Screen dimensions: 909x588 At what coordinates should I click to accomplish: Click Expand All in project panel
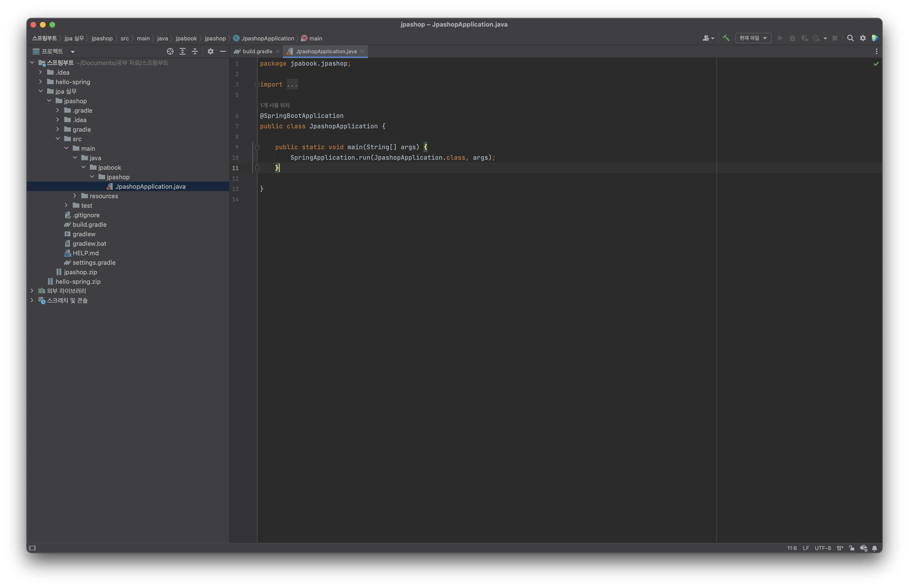coord(183,51)
